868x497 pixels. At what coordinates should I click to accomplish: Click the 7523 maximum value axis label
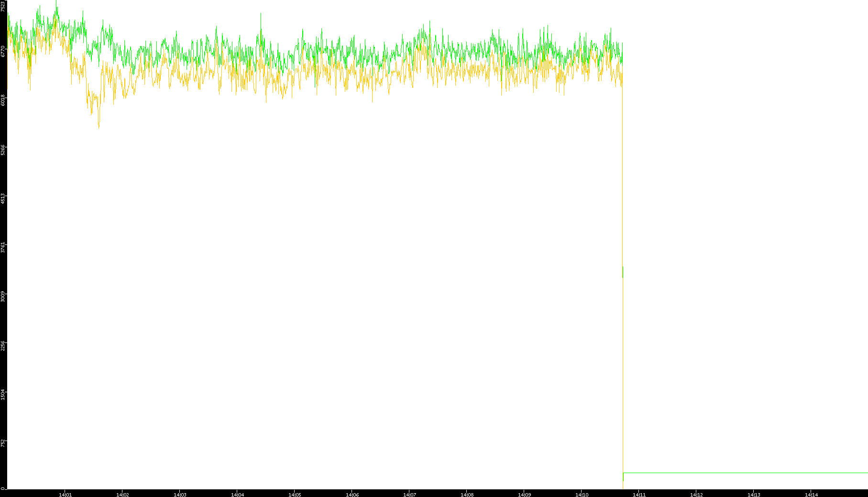[x=3, y=6]
